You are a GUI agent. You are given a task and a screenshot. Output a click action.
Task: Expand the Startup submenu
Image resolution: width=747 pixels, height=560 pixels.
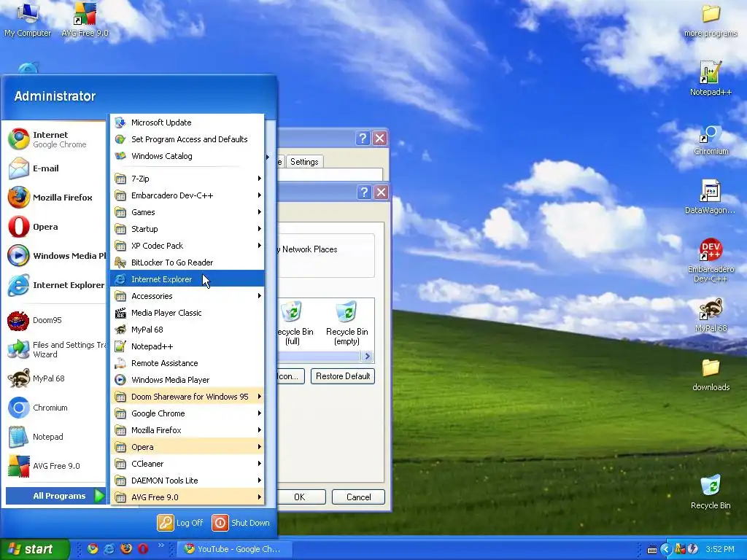187,228
